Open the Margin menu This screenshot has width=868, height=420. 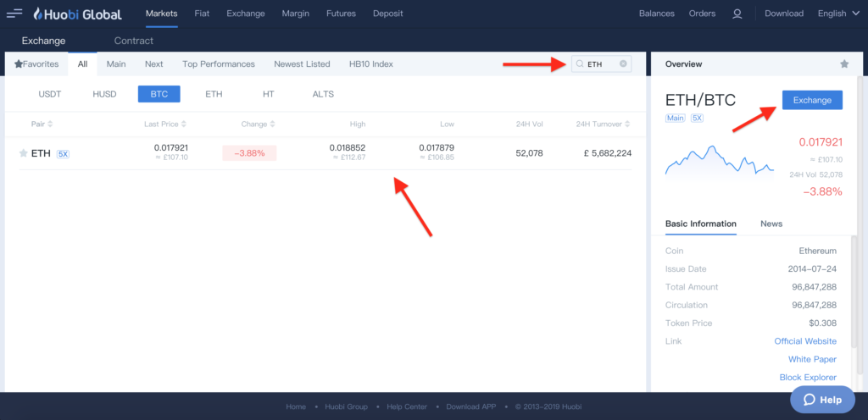point(296,14)
